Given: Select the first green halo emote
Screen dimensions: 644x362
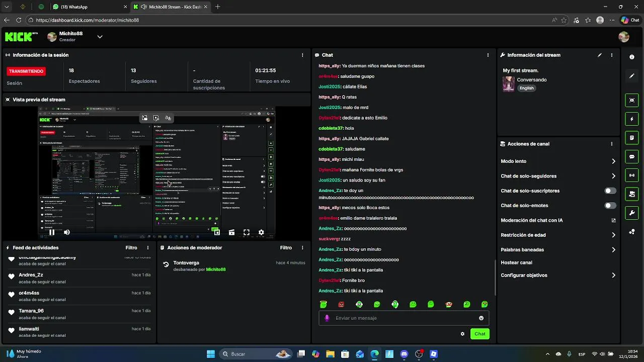Looking at the screenshot, I should (324, 304).
